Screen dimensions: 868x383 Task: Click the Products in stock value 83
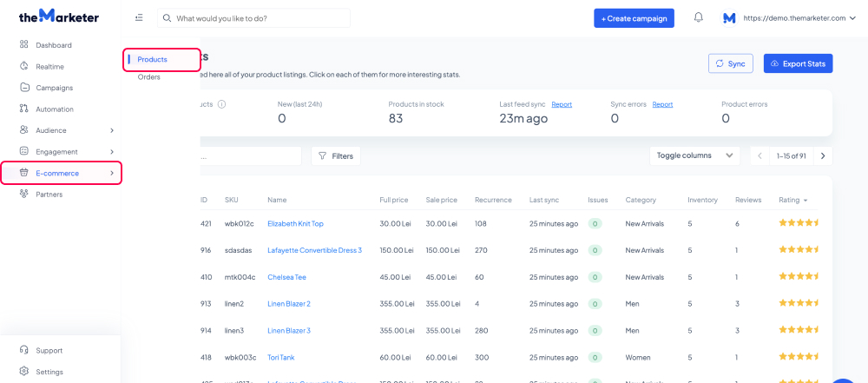click(x=396, y=118)
